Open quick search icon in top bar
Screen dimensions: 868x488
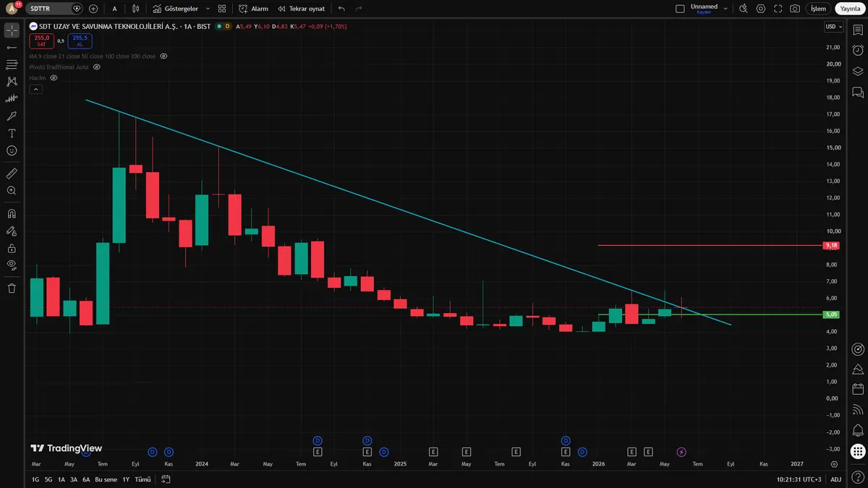742,9
